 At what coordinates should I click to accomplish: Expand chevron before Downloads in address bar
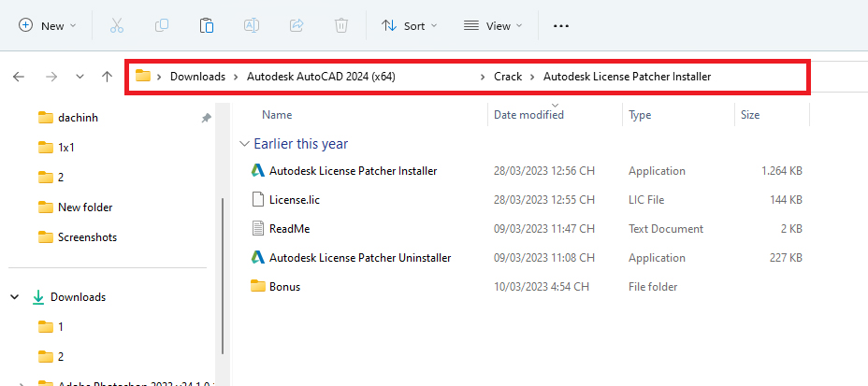(x=159, y=77)
